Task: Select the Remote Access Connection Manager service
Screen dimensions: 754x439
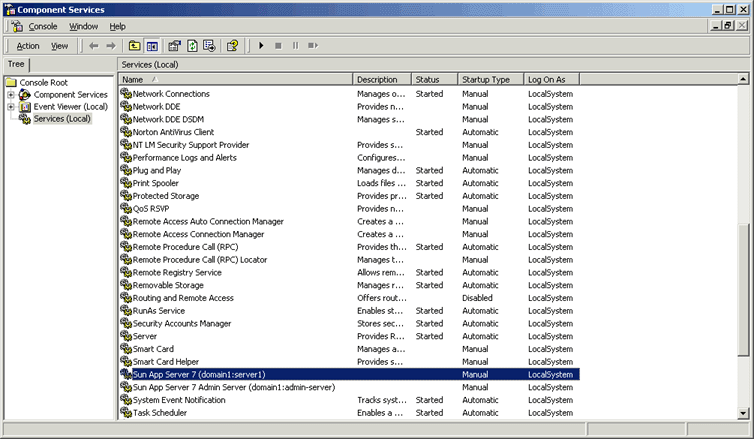Action: tap(199, 234)
